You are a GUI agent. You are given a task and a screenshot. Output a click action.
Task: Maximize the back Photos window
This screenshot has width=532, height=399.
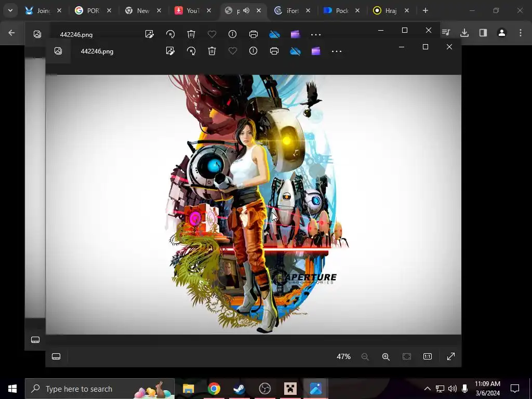click(x=404, y=30)
